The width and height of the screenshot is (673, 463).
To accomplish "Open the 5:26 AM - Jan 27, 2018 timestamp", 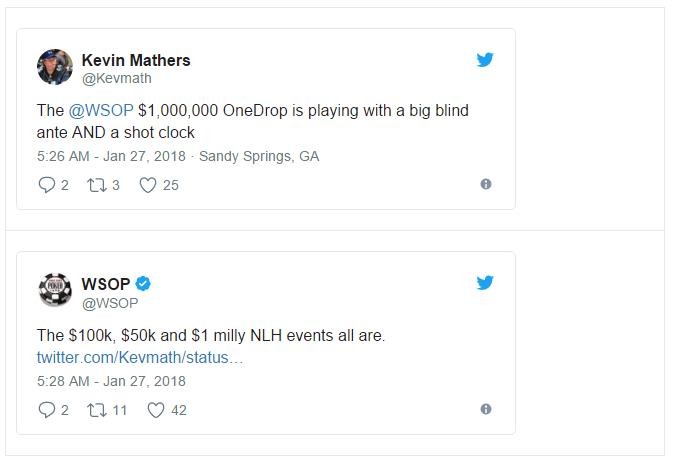I will tap(111, 155).
